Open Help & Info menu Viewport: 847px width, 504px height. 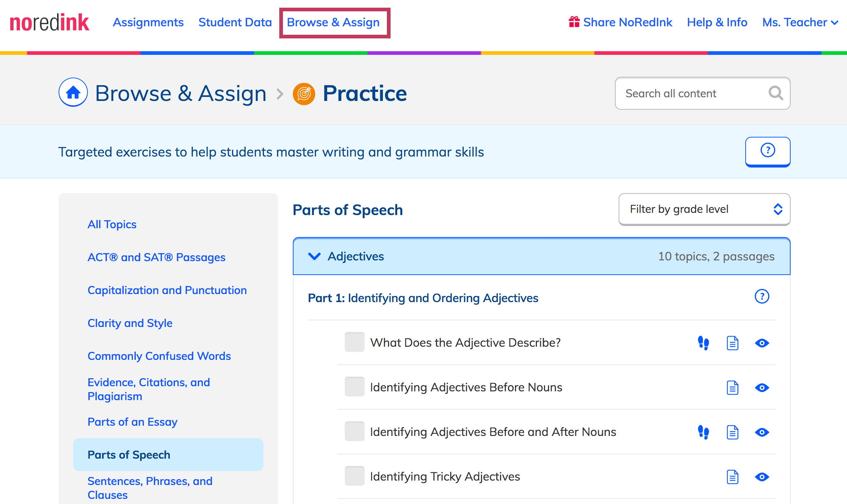click(717, 22)
